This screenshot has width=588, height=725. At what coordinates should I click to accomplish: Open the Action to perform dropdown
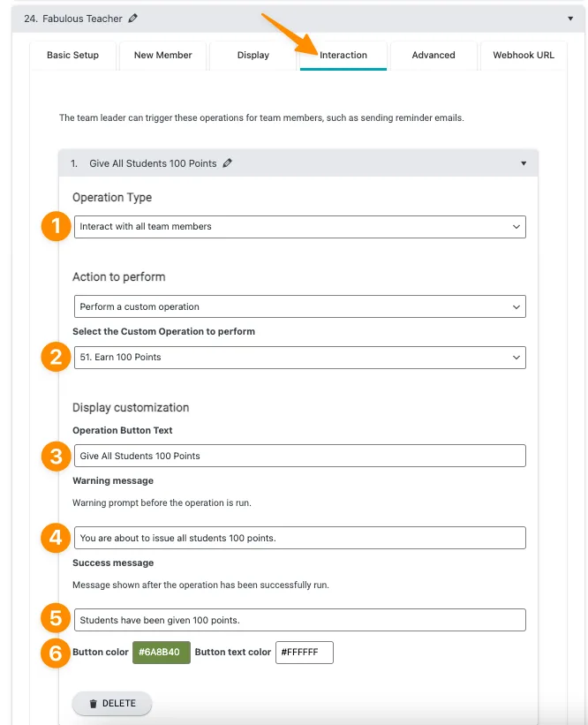pos(299,307)
